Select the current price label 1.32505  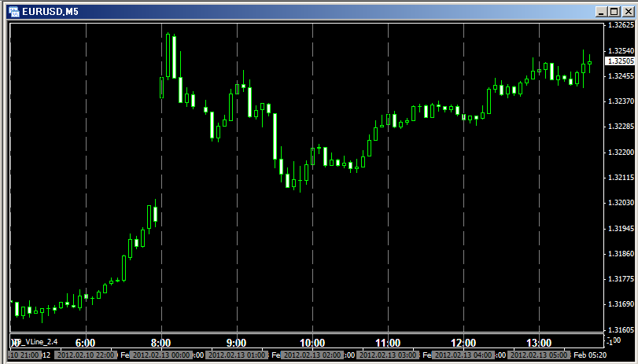pos(619,61)
